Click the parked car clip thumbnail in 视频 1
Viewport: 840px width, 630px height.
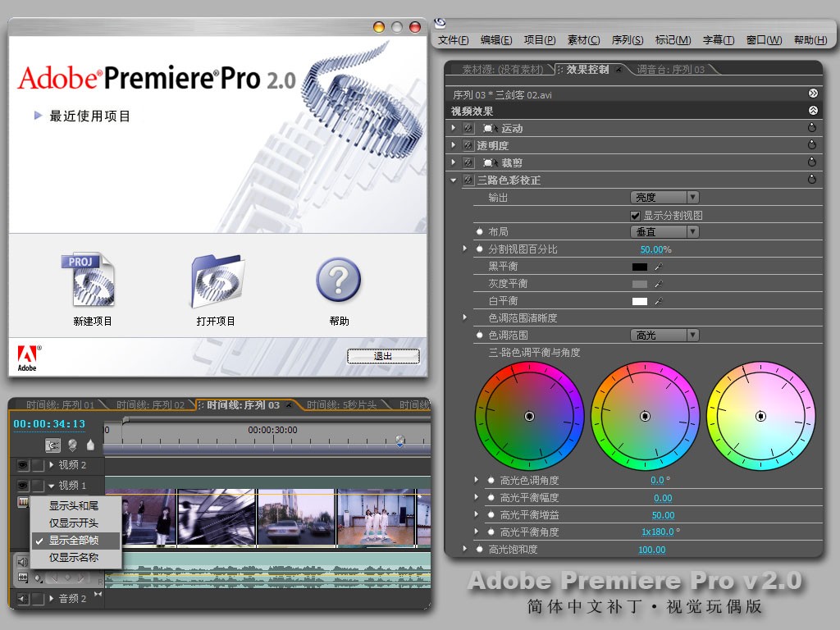click(297, 518)
